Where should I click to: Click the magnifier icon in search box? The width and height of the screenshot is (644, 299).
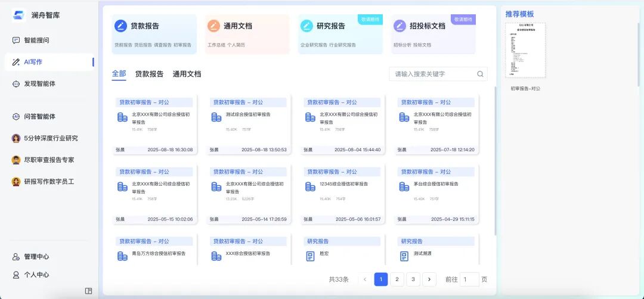coord(480,74)
